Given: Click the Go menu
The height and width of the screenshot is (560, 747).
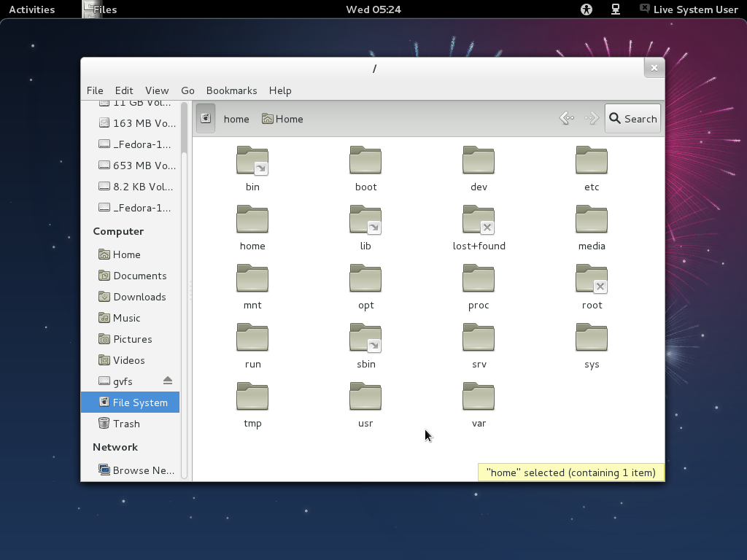Looking at the screenshot, I should click(187, 90).
